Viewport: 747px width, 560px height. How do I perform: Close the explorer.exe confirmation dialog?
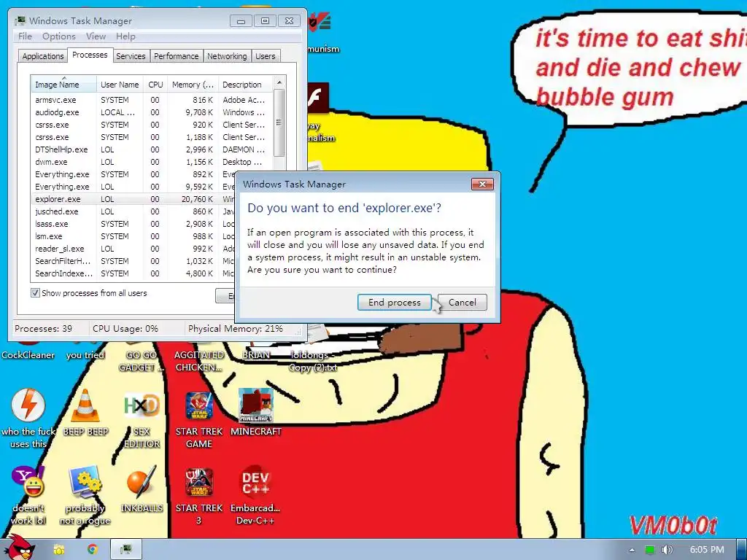coord(482,184)
